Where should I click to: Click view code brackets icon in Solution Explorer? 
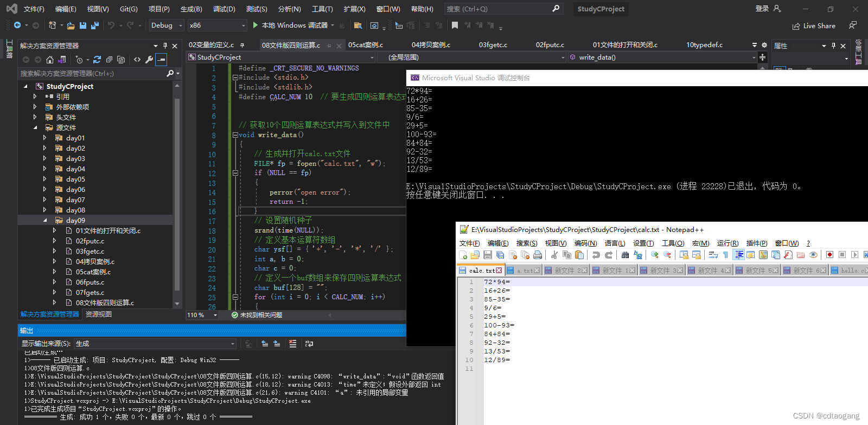pyautogui.click(x=137, y=60)
